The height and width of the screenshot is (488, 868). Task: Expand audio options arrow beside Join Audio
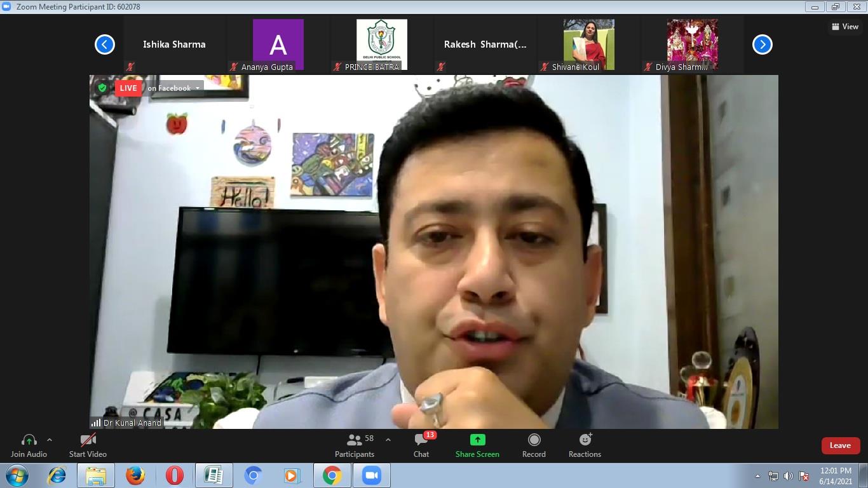(50, 440)
